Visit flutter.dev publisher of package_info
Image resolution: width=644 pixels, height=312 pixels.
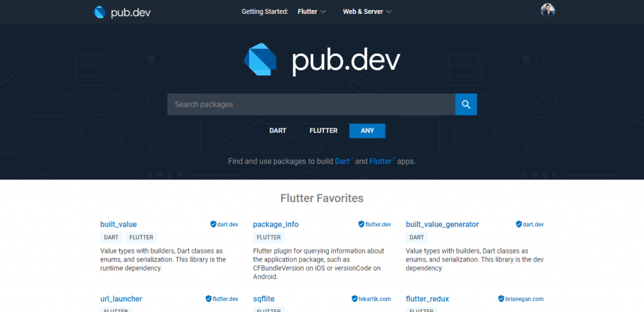[x=378, y=225]
